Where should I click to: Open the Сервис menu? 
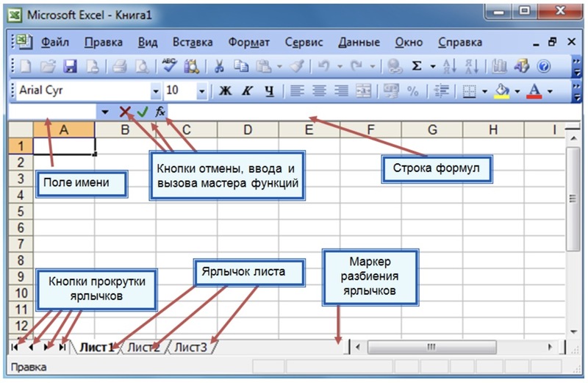[304, 43]
